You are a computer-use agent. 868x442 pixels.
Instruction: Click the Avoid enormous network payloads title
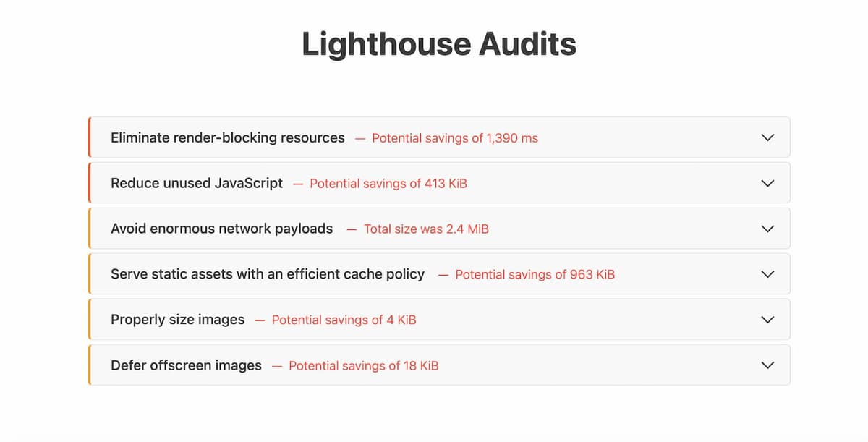coord(221,229)
